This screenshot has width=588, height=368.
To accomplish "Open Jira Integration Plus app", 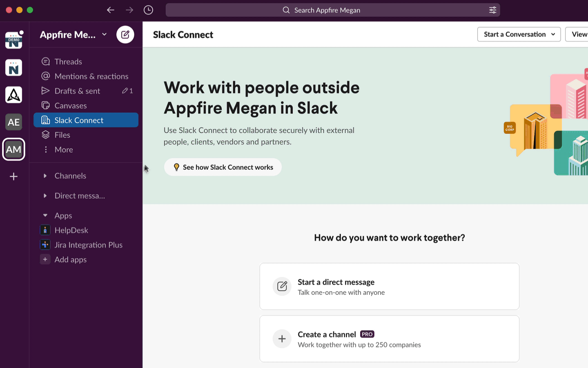I will coord(86,245).
